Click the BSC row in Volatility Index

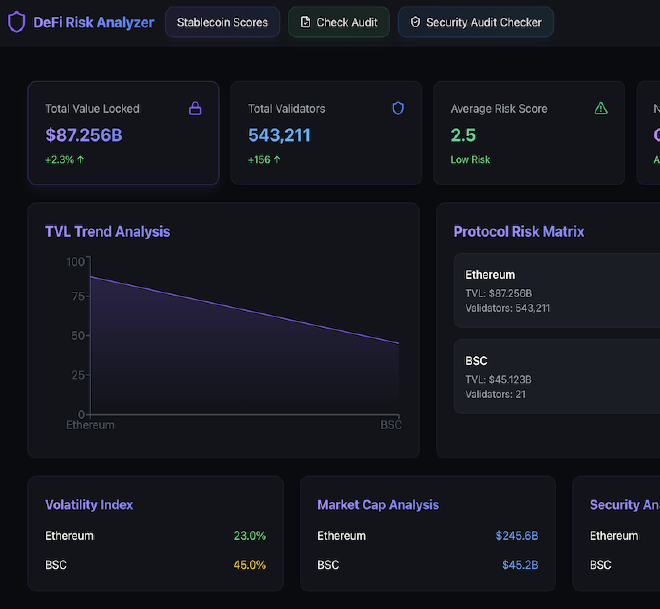pos(155,565)
